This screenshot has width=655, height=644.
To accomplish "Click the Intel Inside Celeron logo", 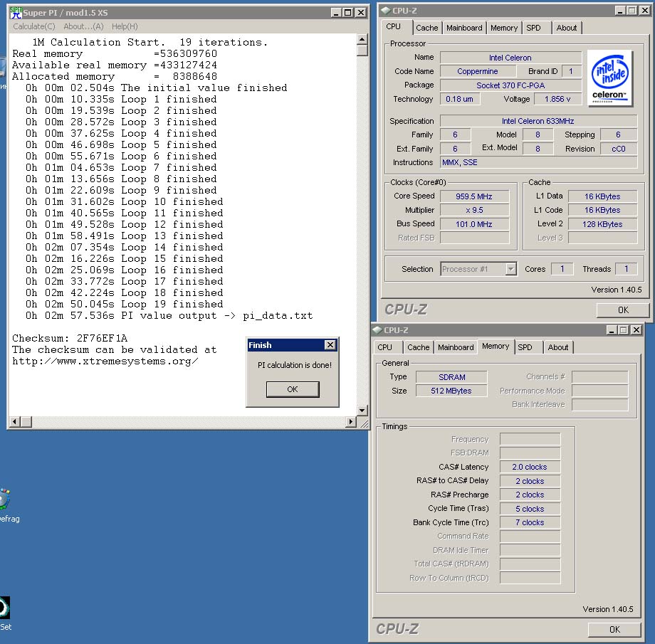I will 610,78.
